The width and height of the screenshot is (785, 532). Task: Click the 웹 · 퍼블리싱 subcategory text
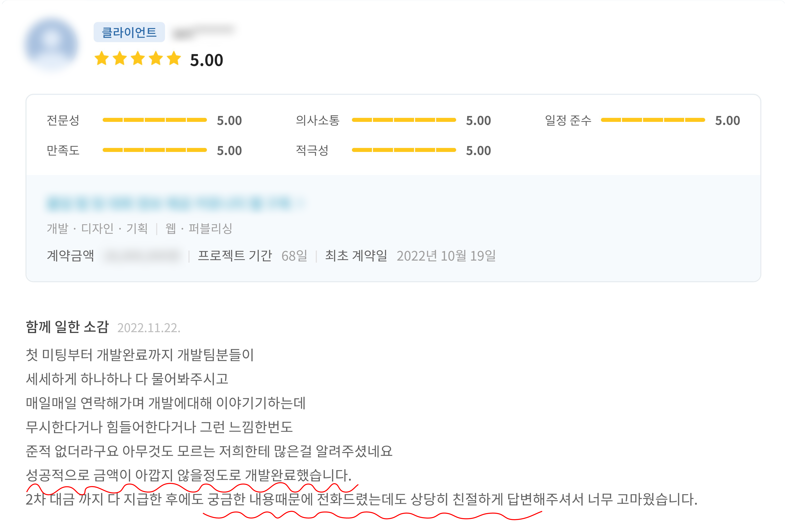(199, 229)
